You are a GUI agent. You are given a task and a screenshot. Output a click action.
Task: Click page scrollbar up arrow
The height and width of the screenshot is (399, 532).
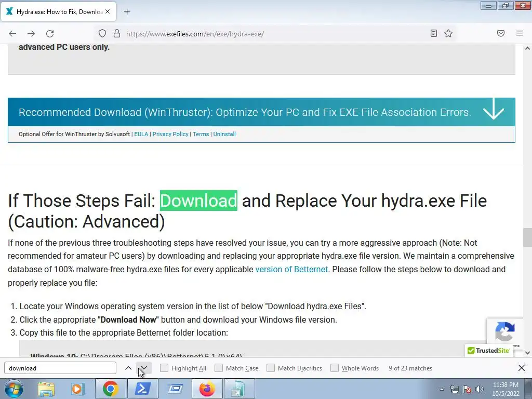(x=527, y=48)
